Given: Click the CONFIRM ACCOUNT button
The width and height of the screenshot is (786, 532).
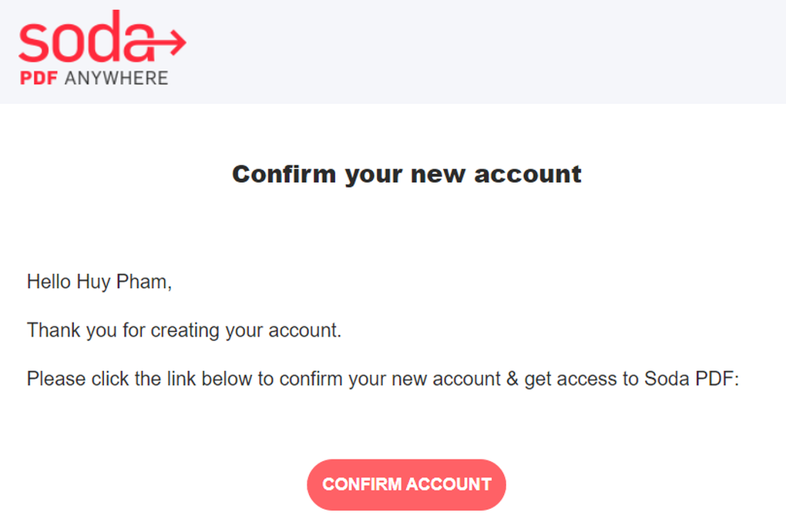Looking at the screenshot, I should (407, 484).
